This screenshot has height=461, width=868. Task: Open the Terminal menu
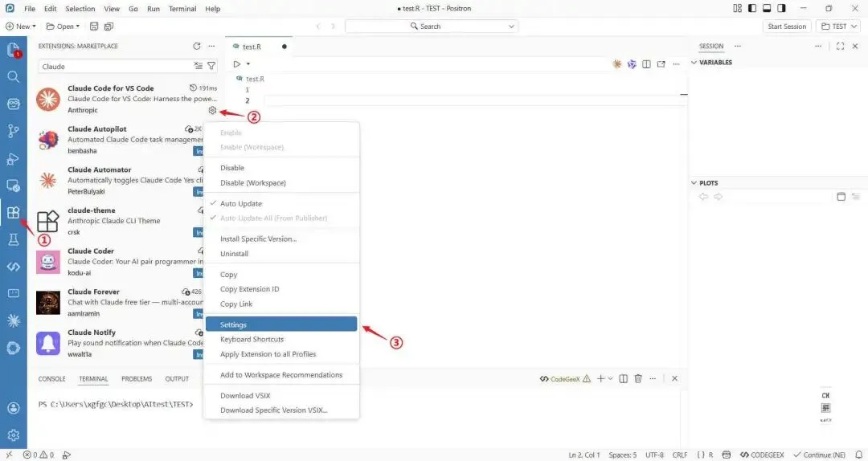[182, 8]
